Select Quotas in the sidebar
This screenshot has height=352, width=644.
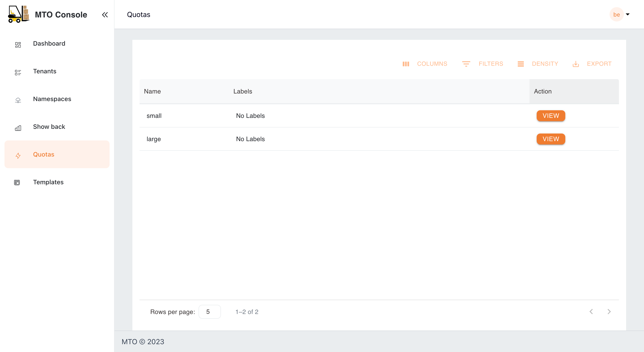point(57,155)
